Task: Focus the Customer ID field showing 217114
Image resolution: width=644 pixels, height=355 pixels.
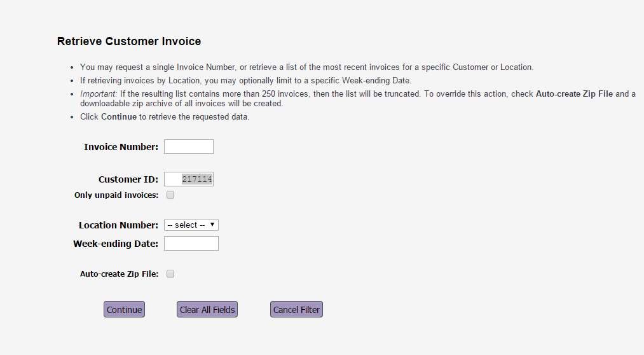Action: tap(189, 179)
